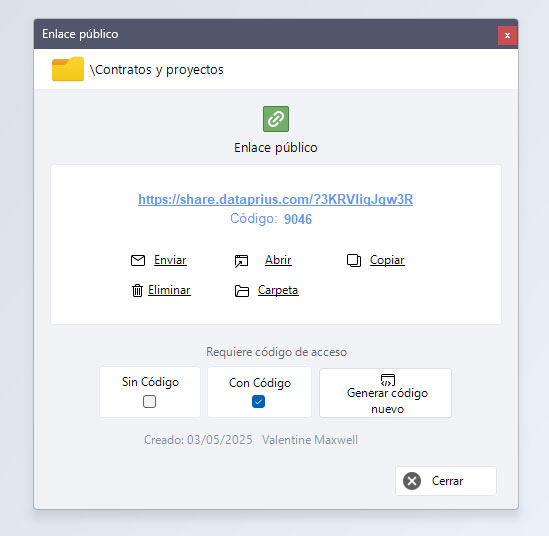This screenshot has height=536, width=549.
Task: Click the yellow folder icon in header
Action: tap(68, 69)
